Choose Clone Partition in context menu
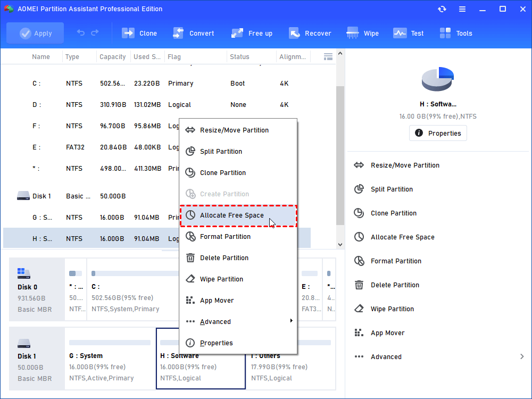The image size is (532, 399). coord(238,173)
